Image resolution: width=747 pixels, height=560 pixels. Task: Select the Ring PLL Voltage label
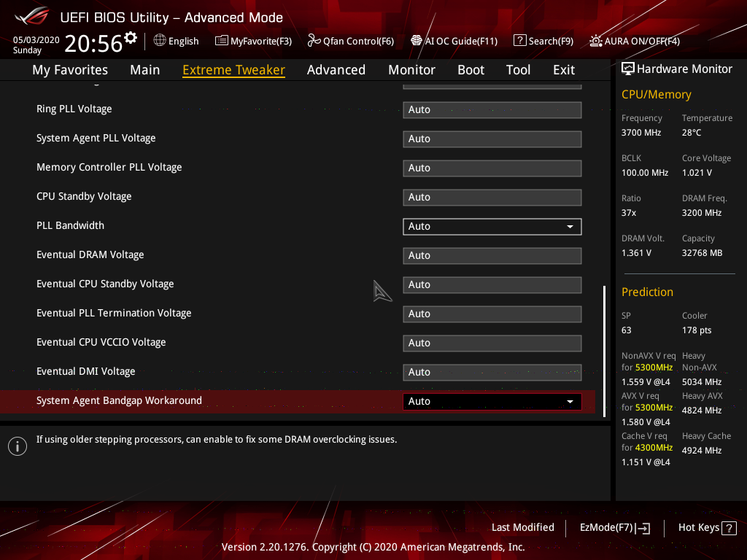tap(74, 109)
